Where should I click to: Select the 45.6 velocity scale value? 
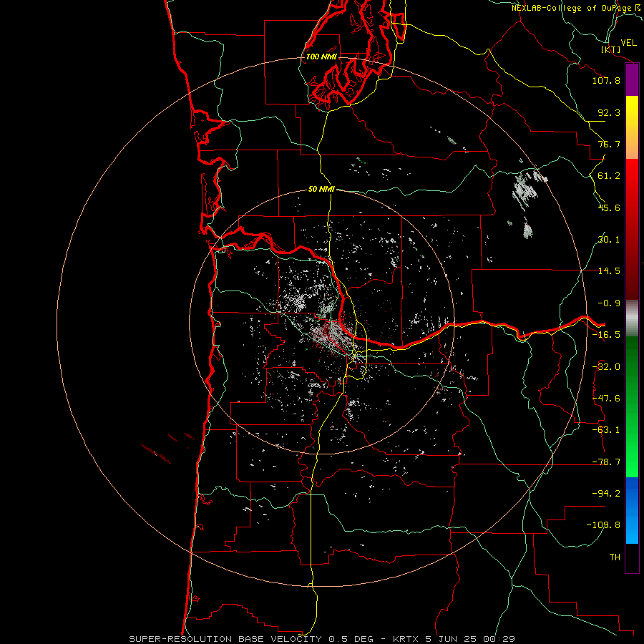tap(609, 208)
